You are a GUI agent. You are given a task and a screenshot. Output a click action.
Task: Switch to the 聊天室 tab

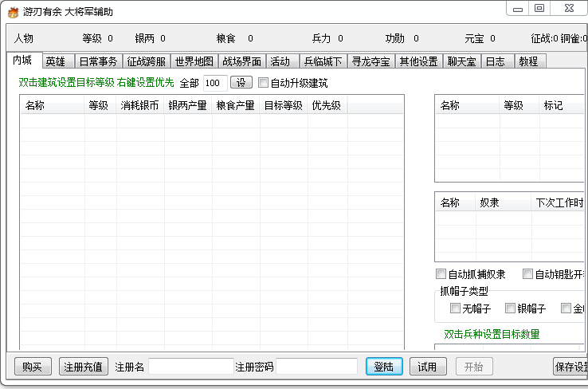(462, 61)
